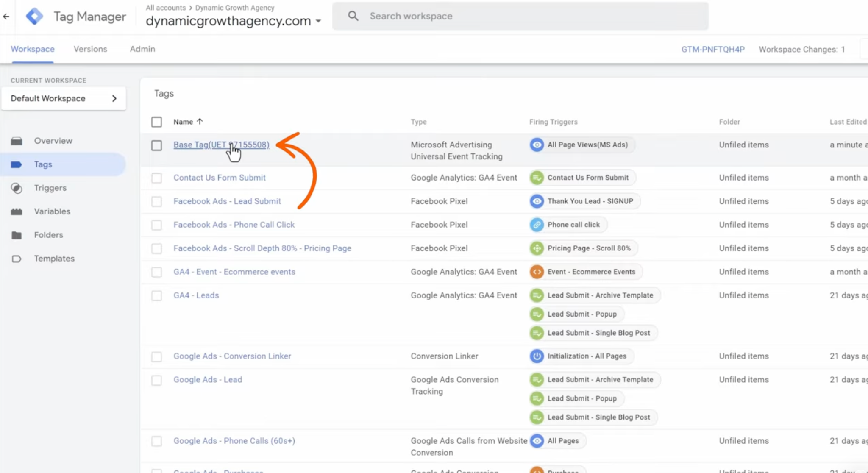Check the Facebook Ads - Lead Submit checkbox
The width and height of the screenshot is (868, 473).
click(x=157, y=201)
